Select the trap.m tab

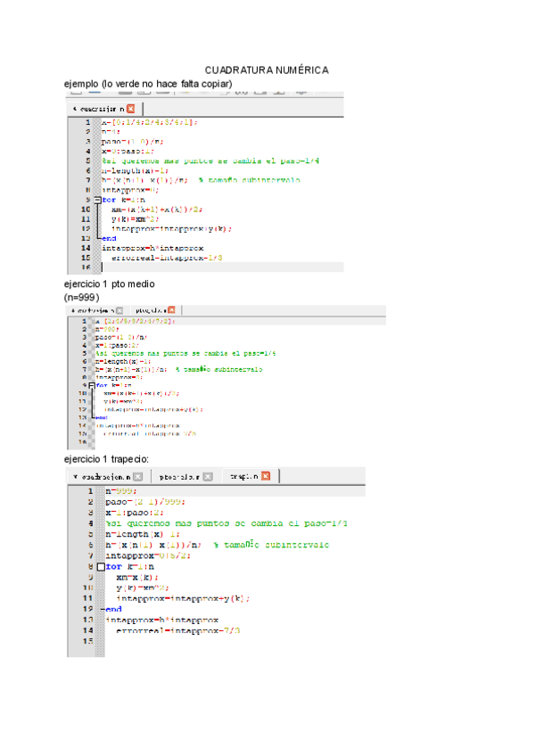coord(243,476)
